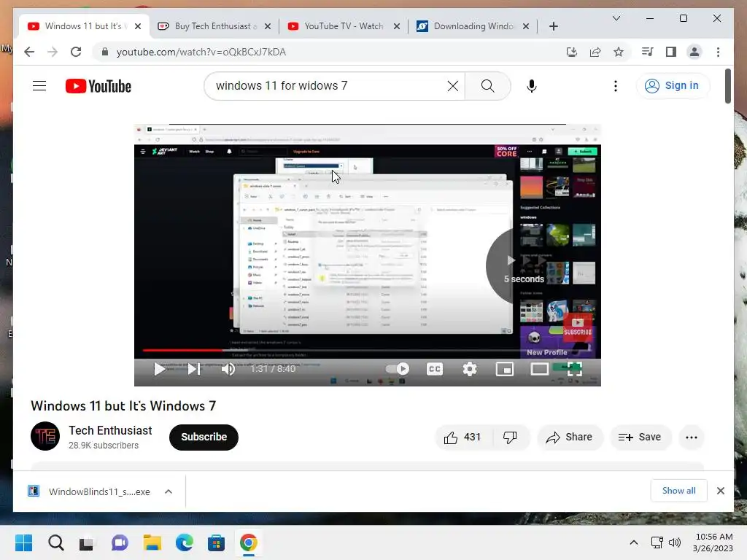This screenshot has width=747, height=560.
Task: Open Chrome profile avatar
Action: (694, 52)
